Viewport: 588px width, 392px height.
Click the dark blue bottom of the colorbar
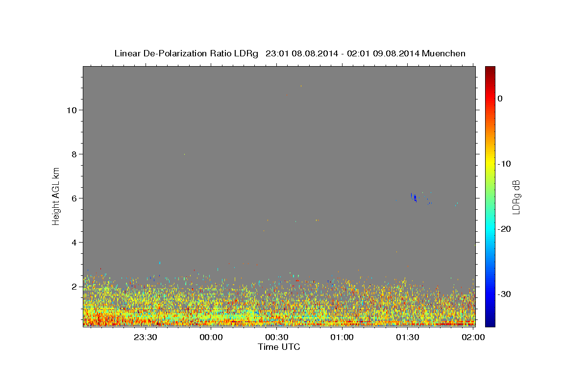click(490, 322)
